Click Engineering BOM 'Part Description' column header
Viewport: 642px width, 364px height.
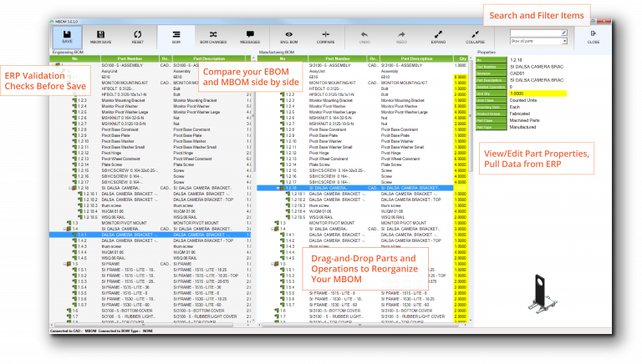(209, 58)
